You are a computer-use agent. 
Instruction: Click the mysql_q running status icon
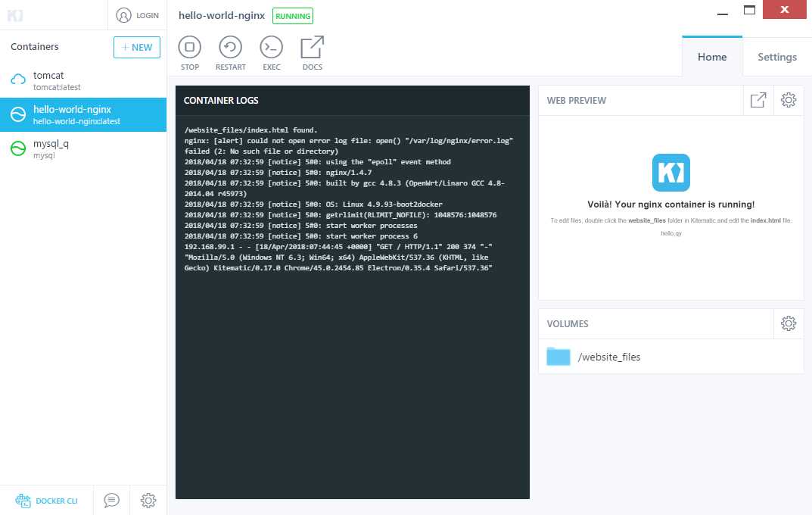click(x=18, y=148)
